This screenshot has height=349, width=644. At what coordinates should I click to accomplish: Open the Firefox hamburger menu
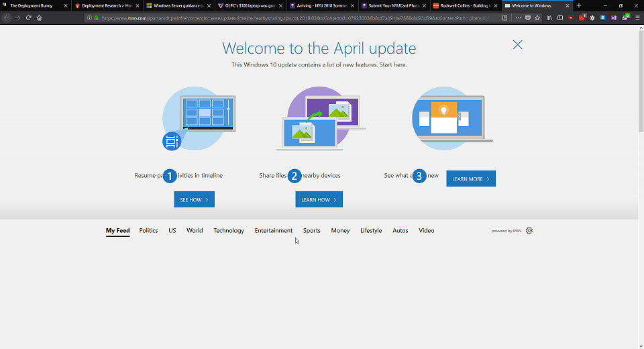tap(637, 17)
